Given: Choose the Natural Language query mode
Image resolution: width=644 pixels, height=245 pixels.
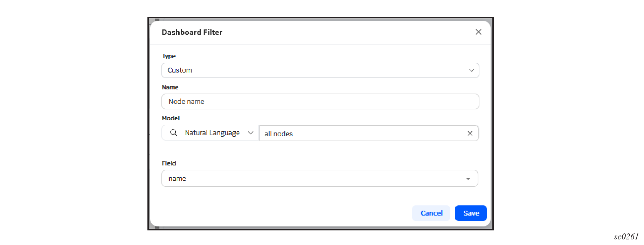Looking at the screenshot, I should click(210, 133).
